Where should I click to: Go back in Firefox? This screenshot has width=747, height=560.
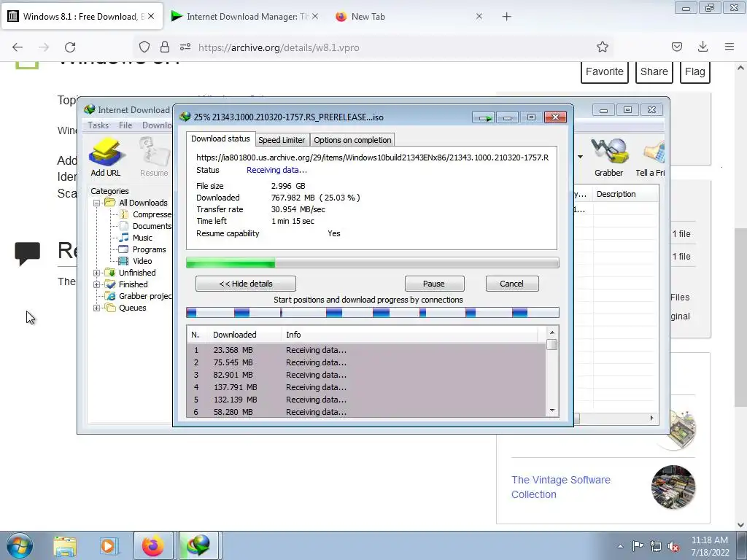pyautogui.click(x=18, y=47)
